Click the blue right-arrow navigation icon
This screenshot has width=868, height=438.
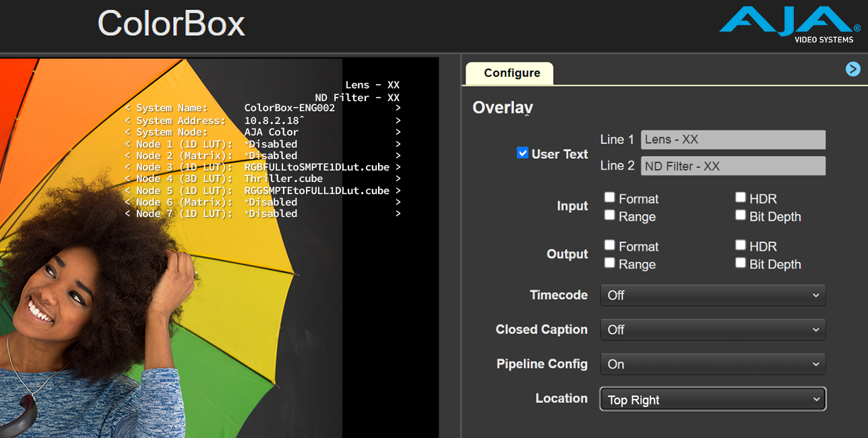[x=852, y=69]
